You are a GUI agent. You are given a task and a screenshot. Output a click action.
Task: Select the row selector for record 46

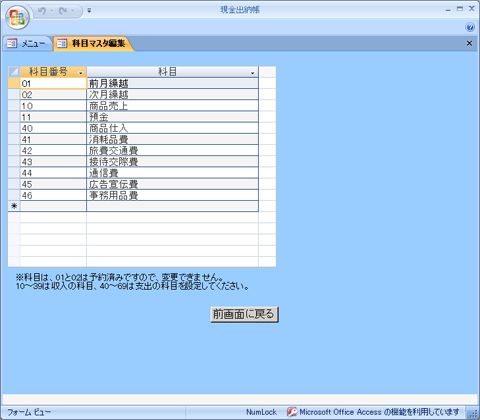14,195
